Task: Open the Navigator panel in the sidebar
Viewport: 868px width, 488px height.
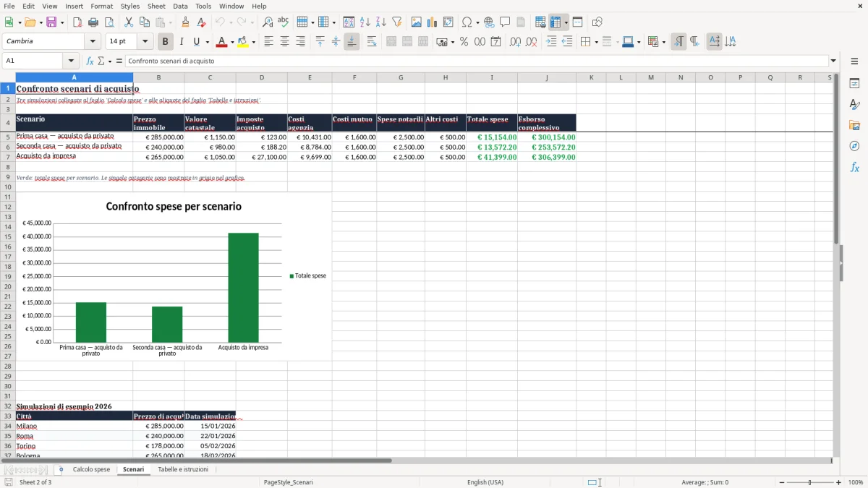Action: [x=854, y=146]
